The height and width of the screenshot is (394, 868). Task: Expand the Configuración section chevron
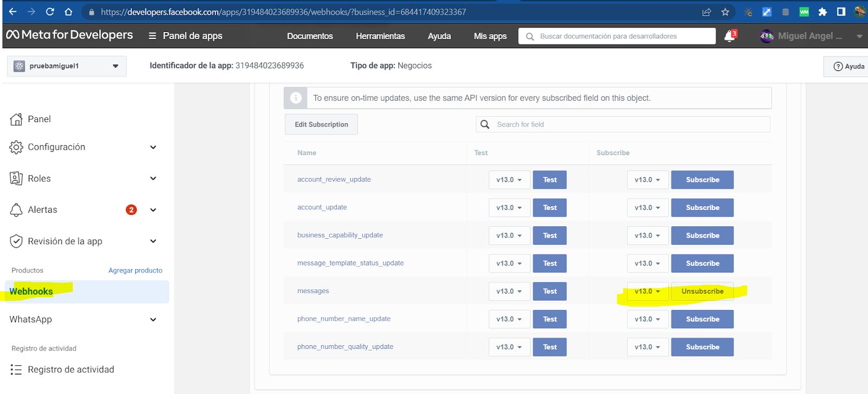(x=153, y=147)
